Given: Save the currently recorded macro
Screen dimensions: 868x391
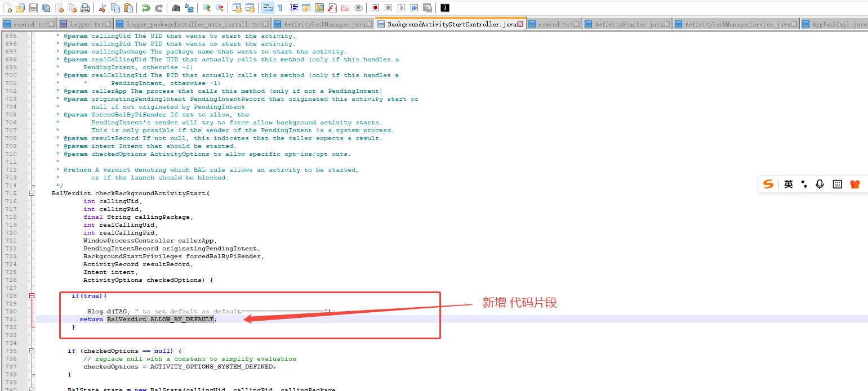Looking at the screenshot, I should click(427, 8).
